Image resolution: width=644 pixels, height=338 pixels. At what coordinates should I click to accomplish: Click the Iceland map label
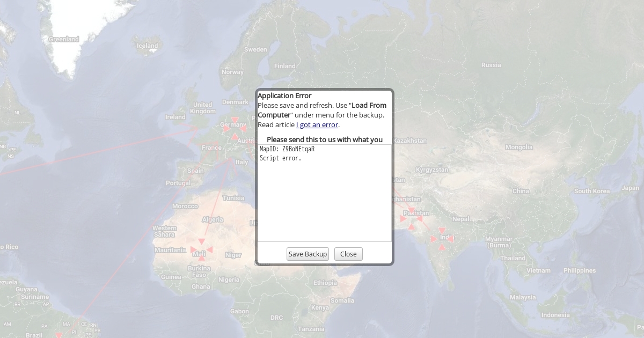point(148,46)
